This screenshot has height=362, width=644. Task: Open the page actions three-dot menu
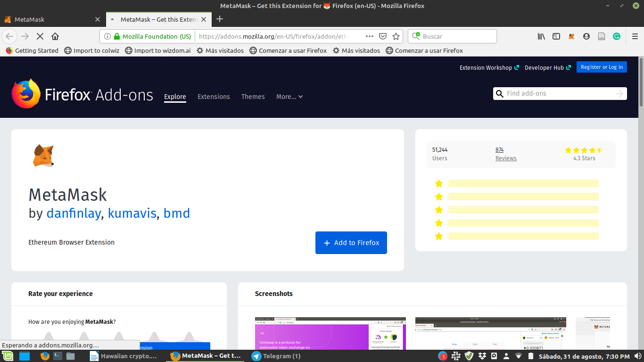[370, 36]
